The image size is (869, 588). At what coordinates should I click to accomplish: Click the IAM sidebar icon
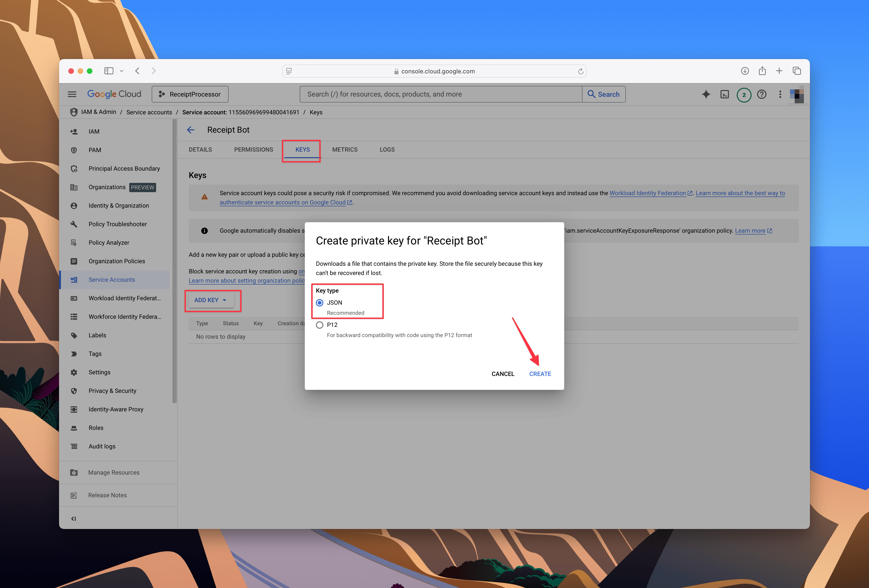click(74, 131)
